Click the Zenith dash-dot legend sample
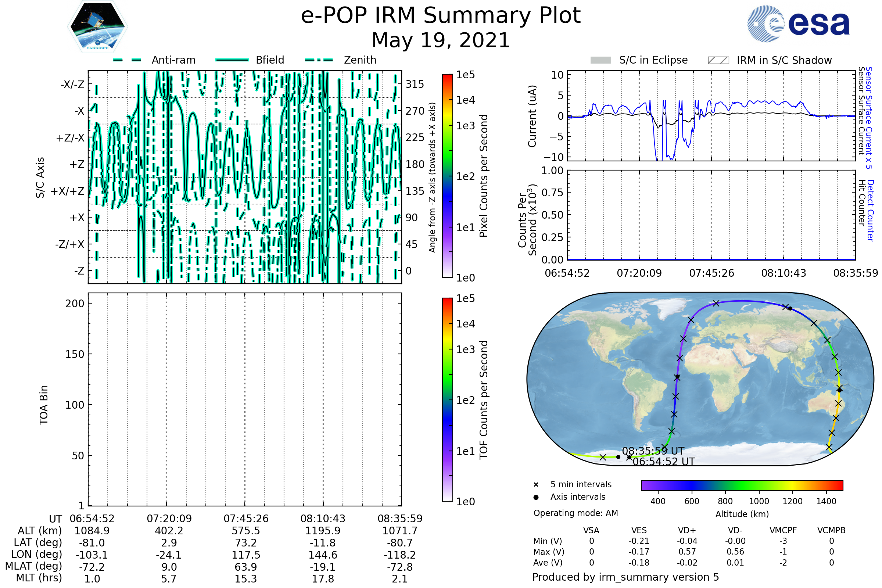The width and height of the screenshot is (882, 588). coord(319,60)
